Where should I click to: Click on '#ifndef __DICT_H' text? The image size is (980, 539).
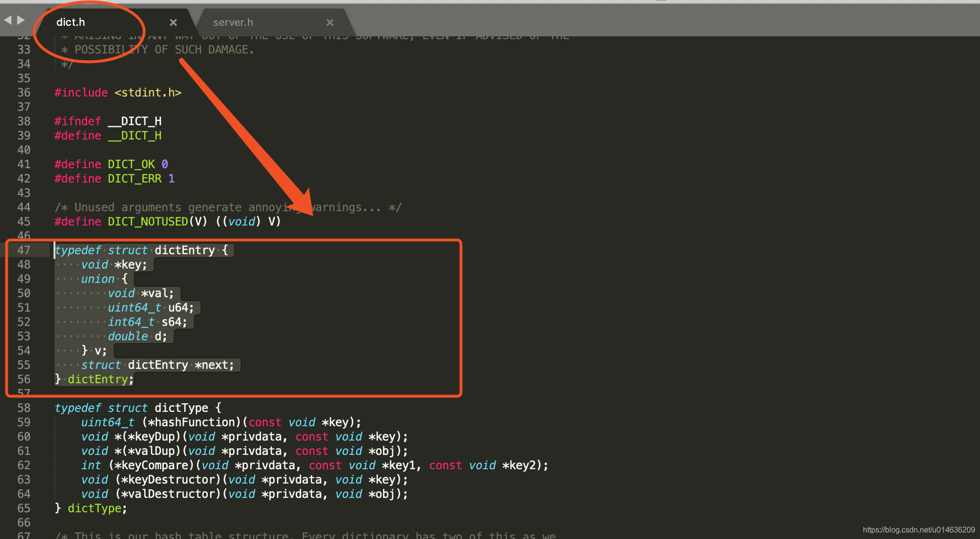pyautogui.click(x=108, y=121)
